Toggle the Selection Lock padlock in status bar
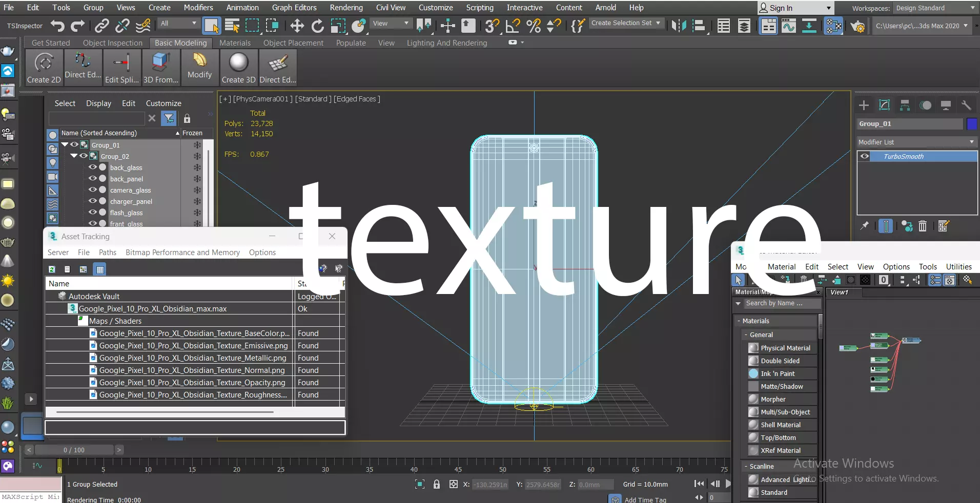The height and width of the screenshot is (503, 980). pyautogui.click(x=437, y=485)
